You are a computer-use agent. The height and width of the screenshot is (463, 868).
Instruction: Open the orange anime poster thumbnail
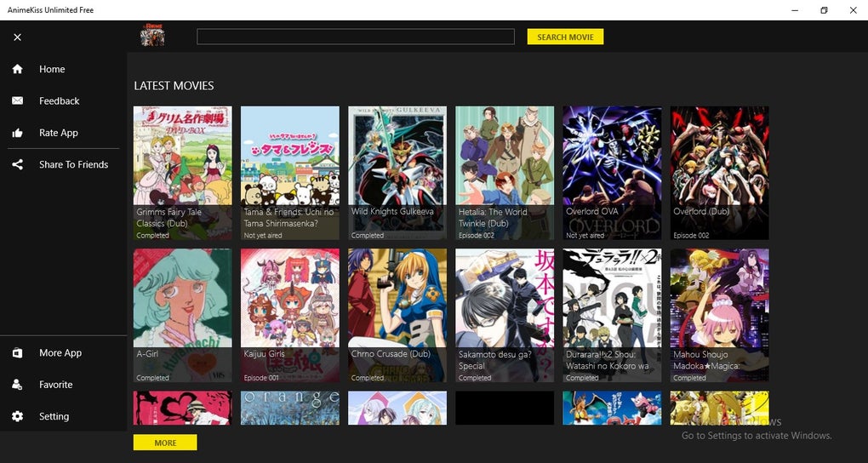tap(290, 408)
